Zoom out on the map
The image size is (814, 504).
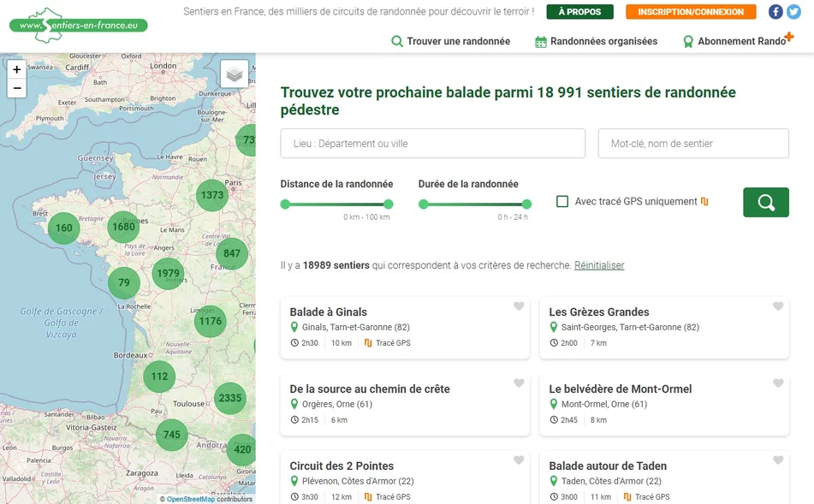(x=16, y=88)
